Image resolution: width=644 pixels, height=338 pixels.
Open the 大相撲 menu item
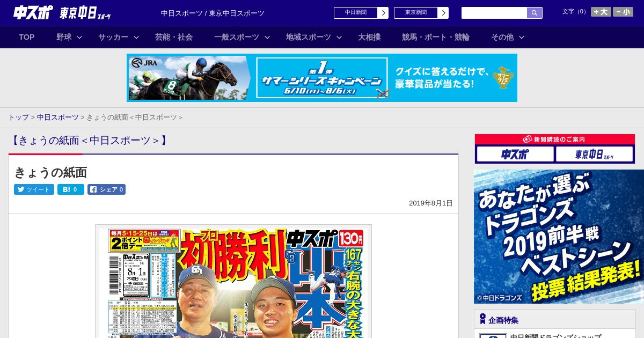(369, 37)
